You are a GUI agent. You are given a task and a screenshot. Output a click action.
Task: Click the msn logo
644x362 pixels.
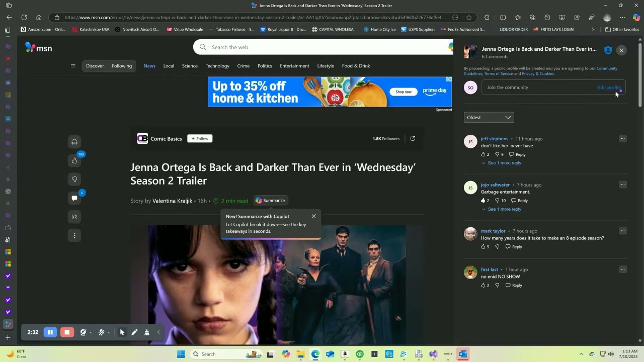click(39, 48)
